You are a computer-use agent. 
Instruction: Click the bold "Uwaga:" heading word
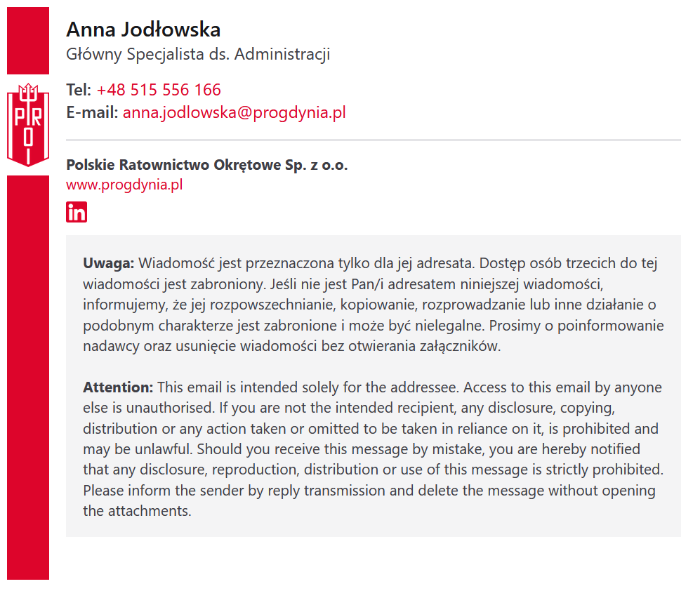tap(108, 264)
